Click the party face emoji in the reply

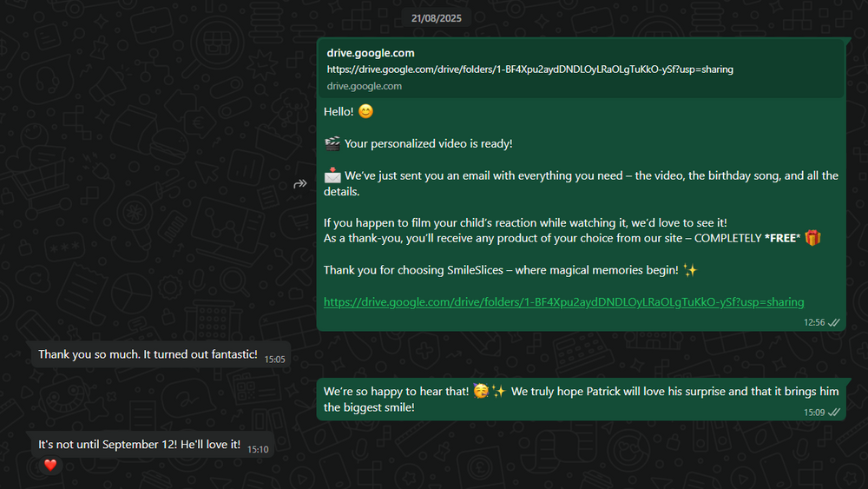click(x=481, y=392)
